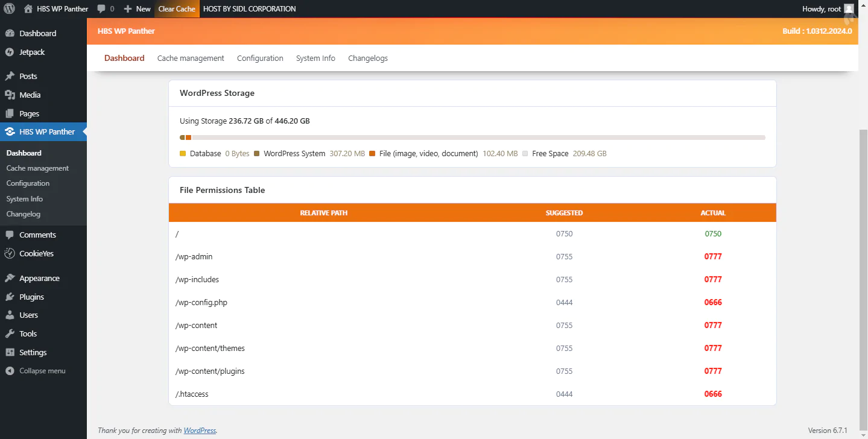Screen dimensions: 868x439
Task: Click the WordPress storage usage bar
Action: pyautogui.click(x=472, y=137)
